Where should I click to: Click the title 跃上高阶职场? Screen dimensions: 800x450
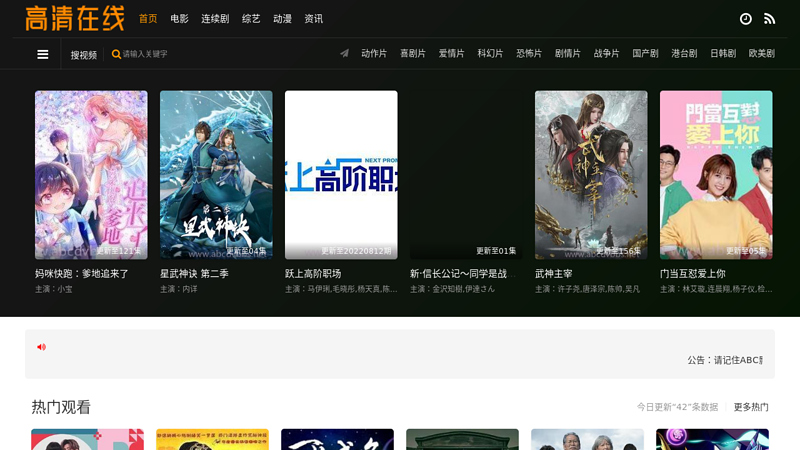[313, 274]
